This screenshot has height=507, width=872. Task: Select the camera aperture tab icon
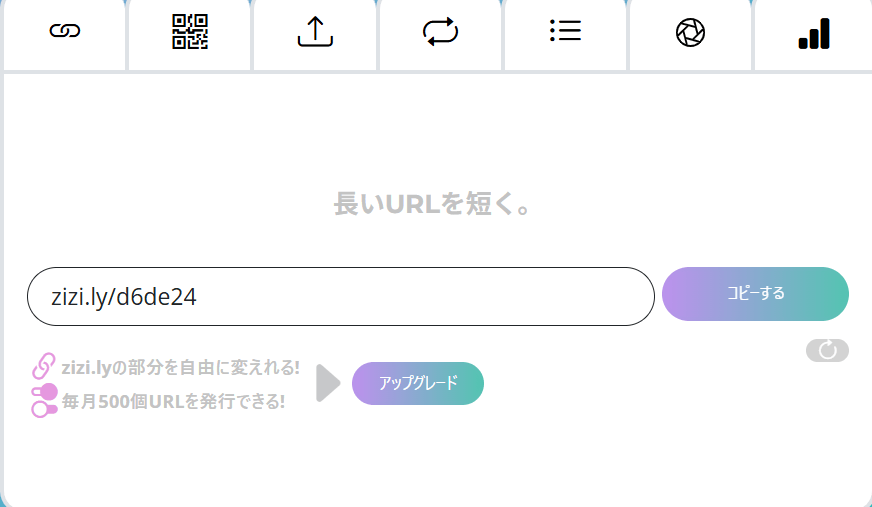(x=690, y=32)
